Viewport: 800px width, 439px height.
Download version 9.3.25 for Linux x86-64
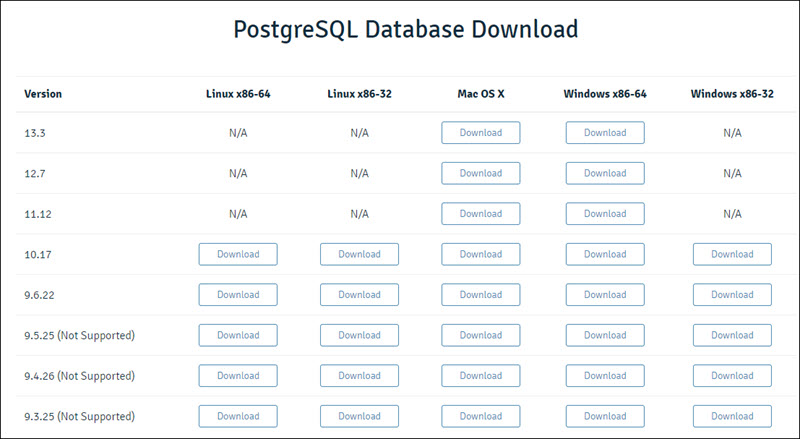(238, 416)
